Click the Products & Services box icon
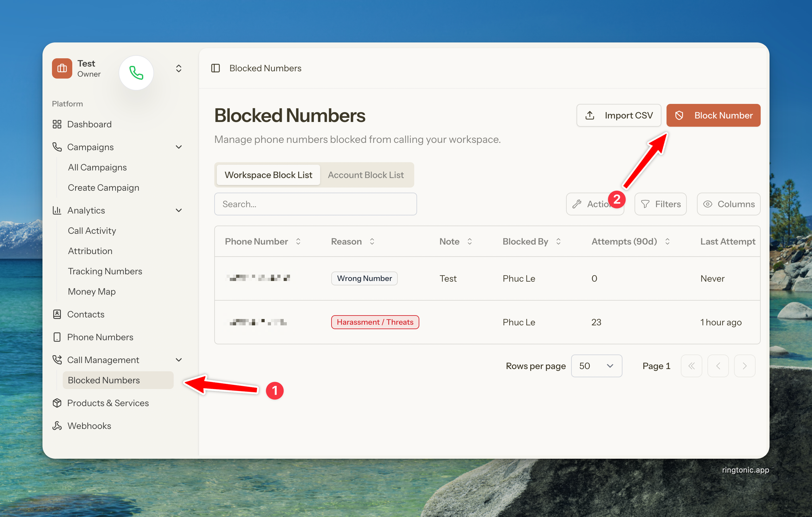Screen dimensions: 812x517 coord(57,403)
